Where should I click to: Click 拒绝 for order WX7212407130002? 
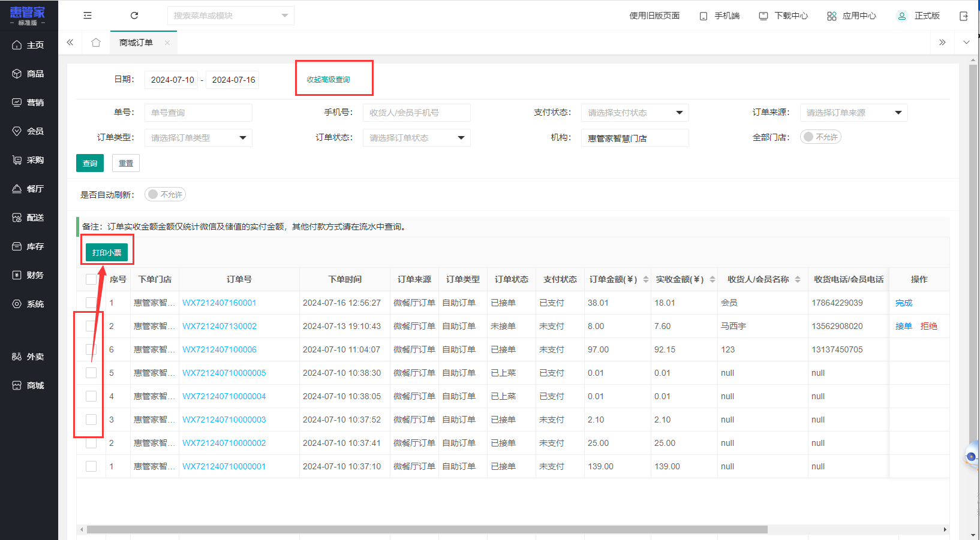[x=929, y=326]
